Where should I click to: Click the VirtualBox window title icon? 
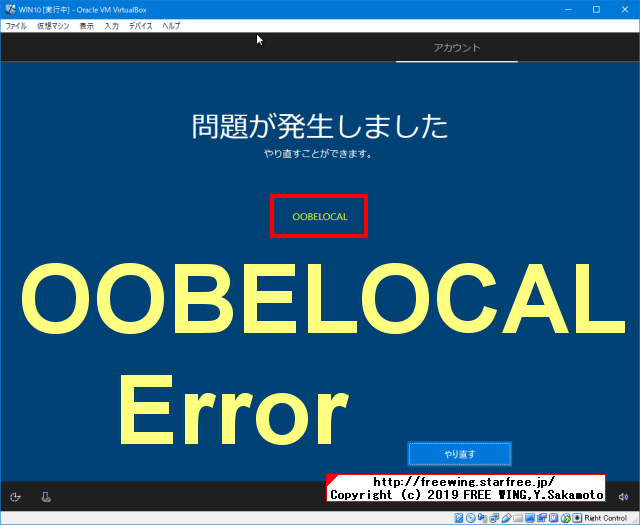pyautogui.click(x=10, y=9)
